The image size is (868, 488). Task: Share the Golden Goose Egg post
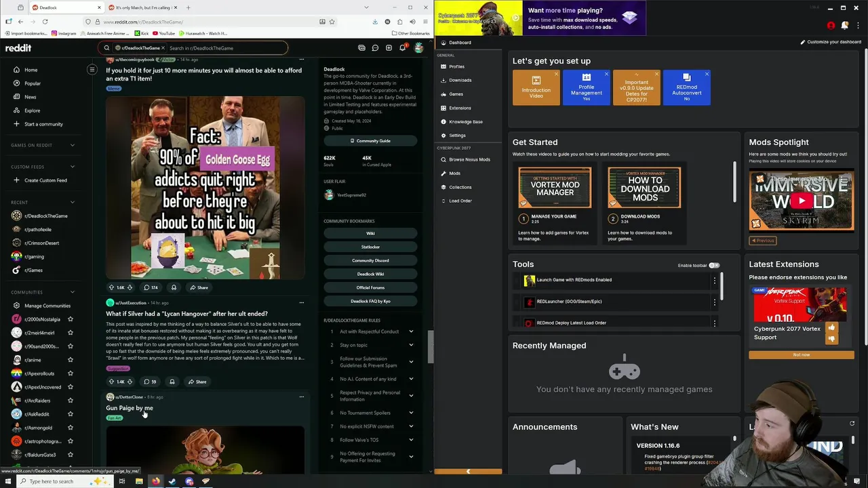tap(199, 287)
